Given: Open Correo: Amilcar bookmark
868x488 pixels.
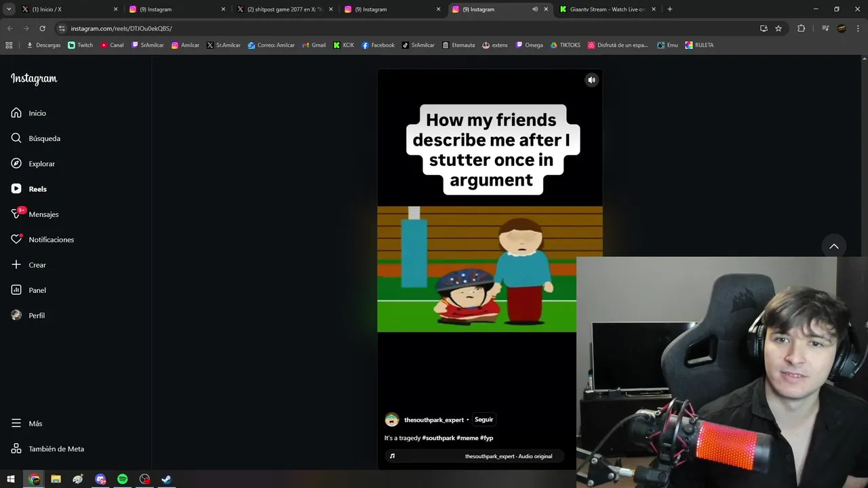Looking at the screenshot, I should click(271, 45).
